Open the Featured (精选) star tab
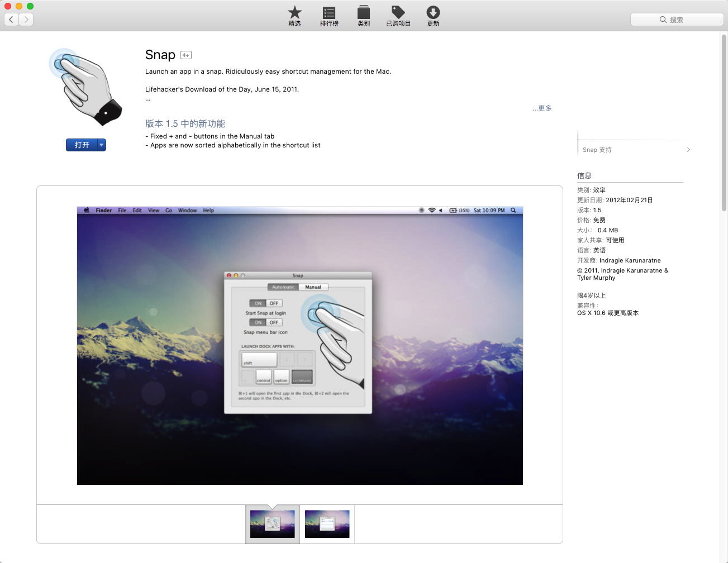728x563 pixels. tap(294, 16)
